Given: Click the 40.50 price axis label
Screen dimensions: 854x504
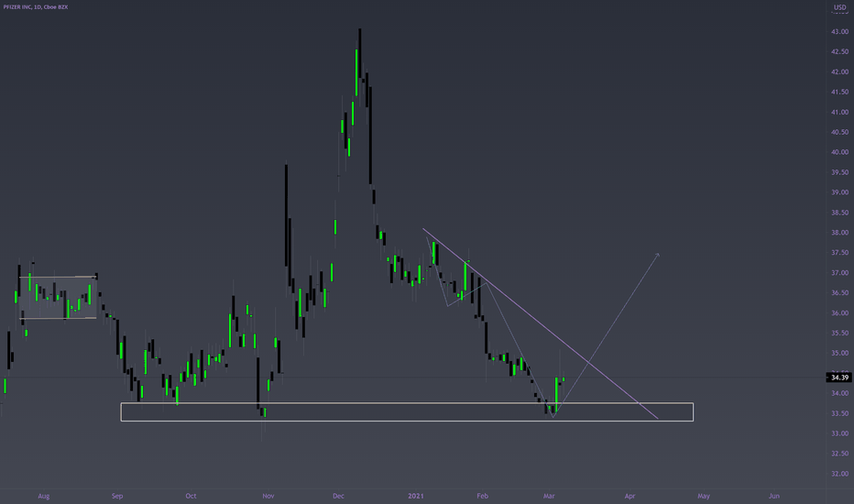Looking at the screenshot, I should point(839,132).
